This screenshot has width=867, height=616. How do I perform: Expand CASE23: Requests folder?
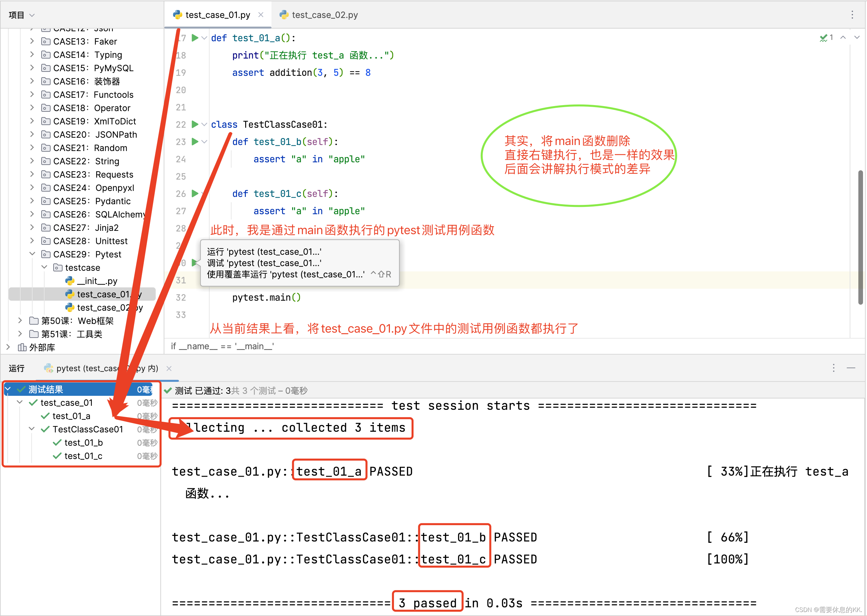tap(32, 174)
